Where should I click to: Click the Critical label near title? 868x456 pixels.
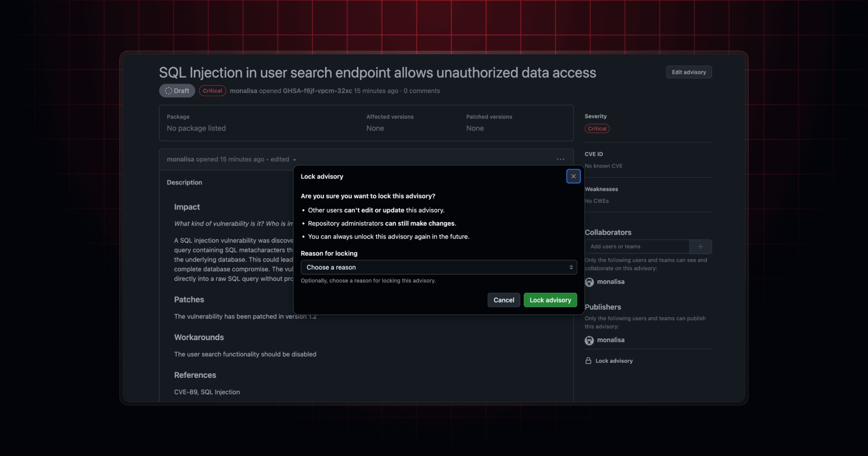(x=212, y=91)
